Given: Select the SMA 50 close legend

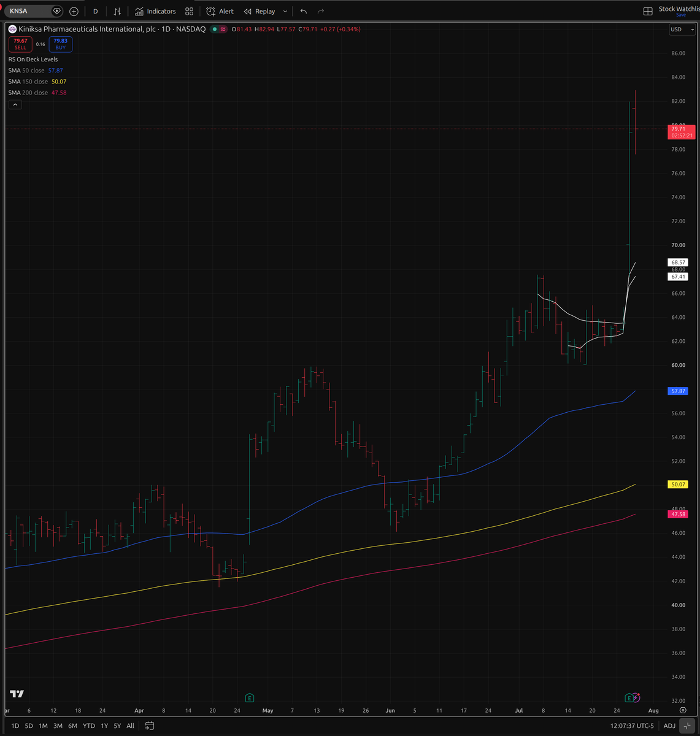Looking at the screenshot, I should click(36, 71).
